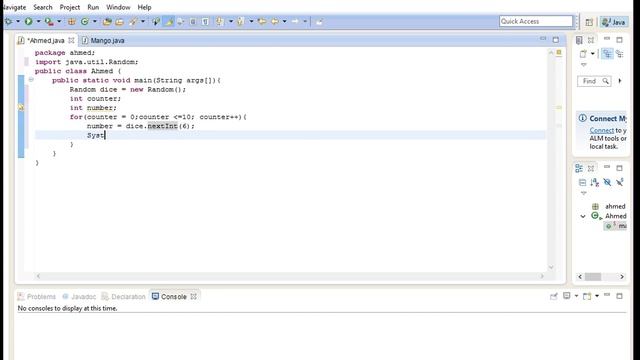Viewport: 640px width, 360px height.
Task: Click Collapse All icon in Outline view
Action: pyautogui.click(x=582, y=182)
